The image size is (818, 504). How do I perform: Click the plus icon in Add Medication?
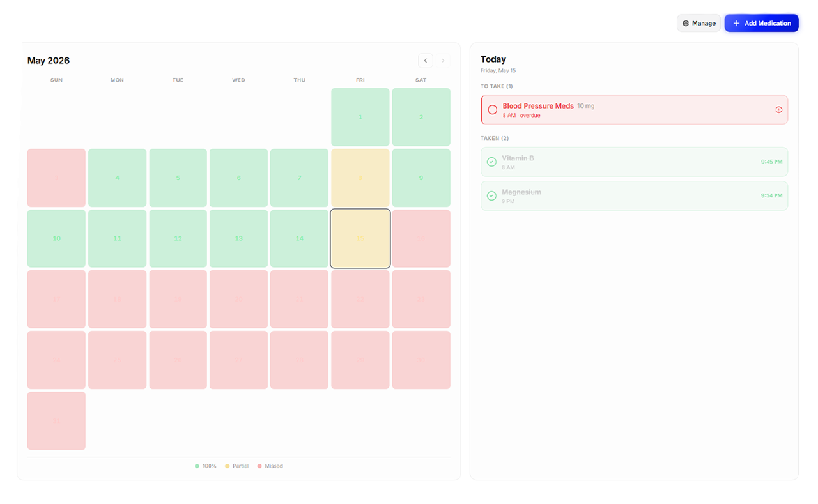[736, 23]
